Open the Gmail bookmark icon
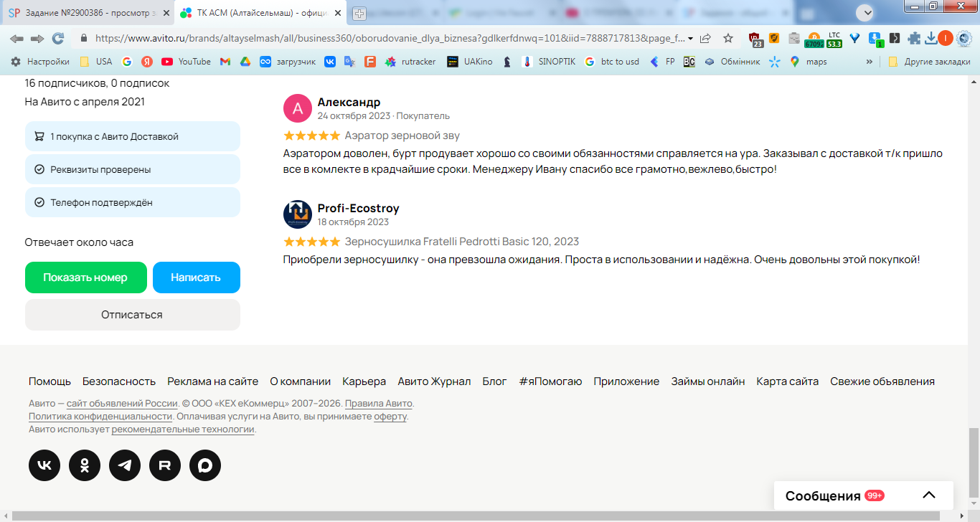The image size is (980, 522). [x=225, y=62]
